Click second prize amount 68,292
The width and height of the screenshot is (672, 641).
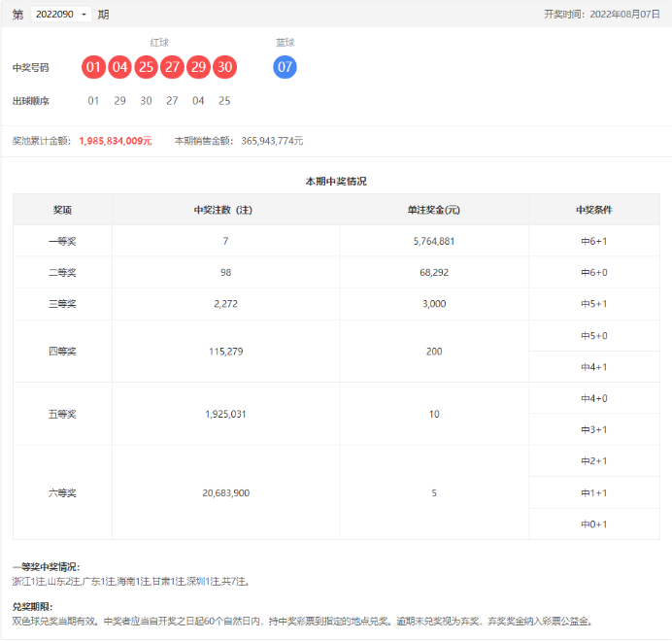(434, 273)
